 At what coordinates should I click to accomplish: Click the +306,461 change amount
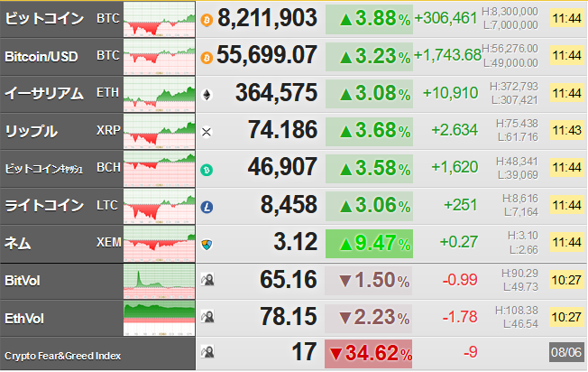coord(446,18)
